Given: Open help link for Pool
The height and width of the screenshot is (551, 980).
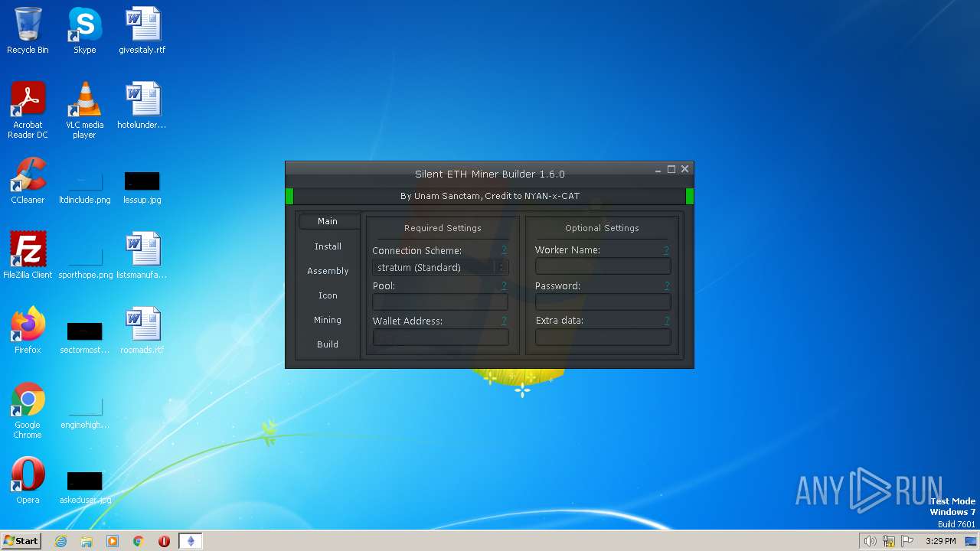Looking at the screenshot, I should (x=504, y=285).
